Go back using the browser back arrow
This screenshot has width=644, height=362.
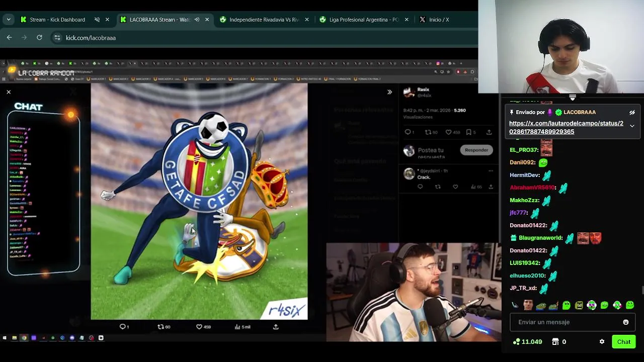coord(9,37)
